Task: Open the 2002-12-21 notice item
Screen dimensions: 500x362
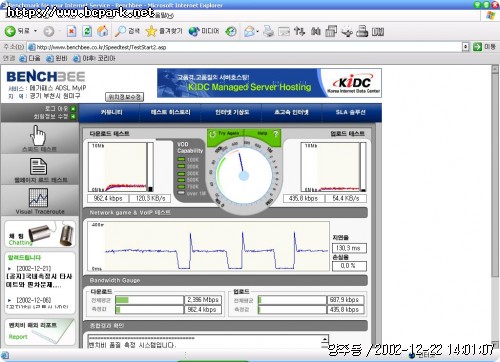Action: pos(39,277)
